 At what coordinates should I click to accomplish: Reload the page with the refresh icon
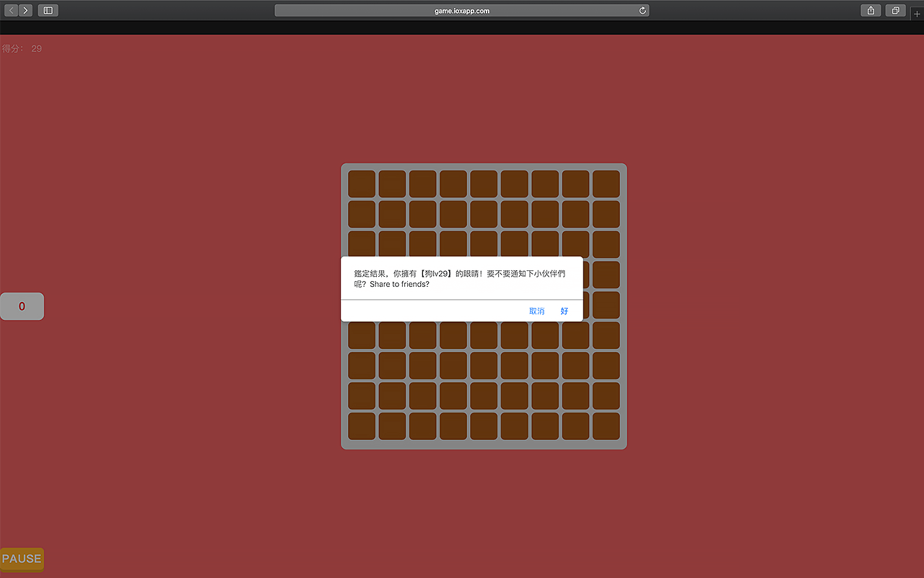point(642,10)
